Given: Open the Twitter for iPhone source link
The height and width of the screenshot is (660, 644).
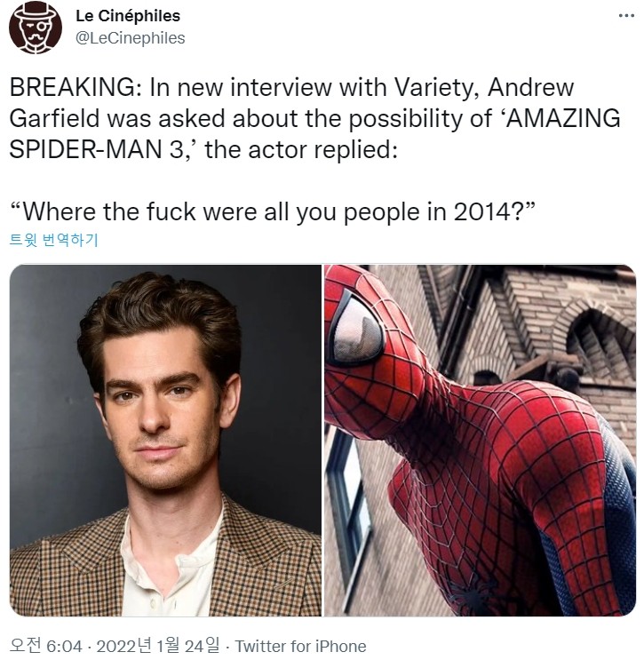Looking at the screenshot, I should point(300,646).
